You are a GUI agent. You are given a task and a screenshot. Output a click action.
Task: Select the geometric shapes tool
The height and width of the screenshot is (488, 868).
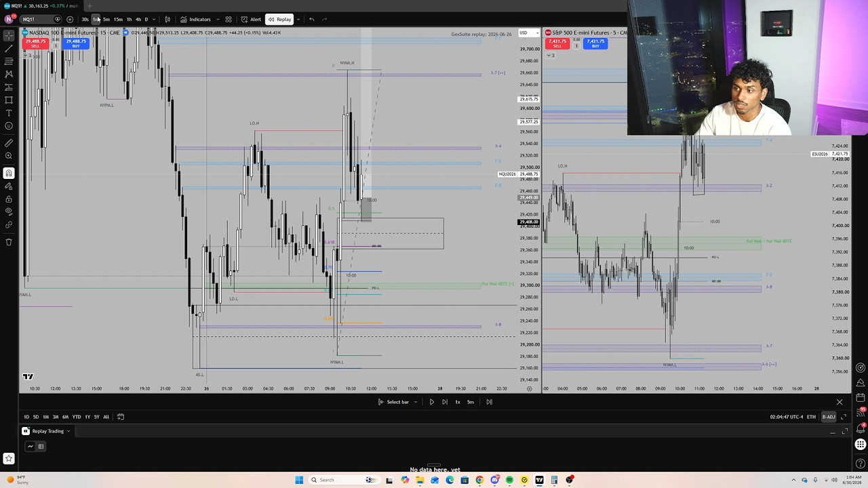(x=9, y=100)
